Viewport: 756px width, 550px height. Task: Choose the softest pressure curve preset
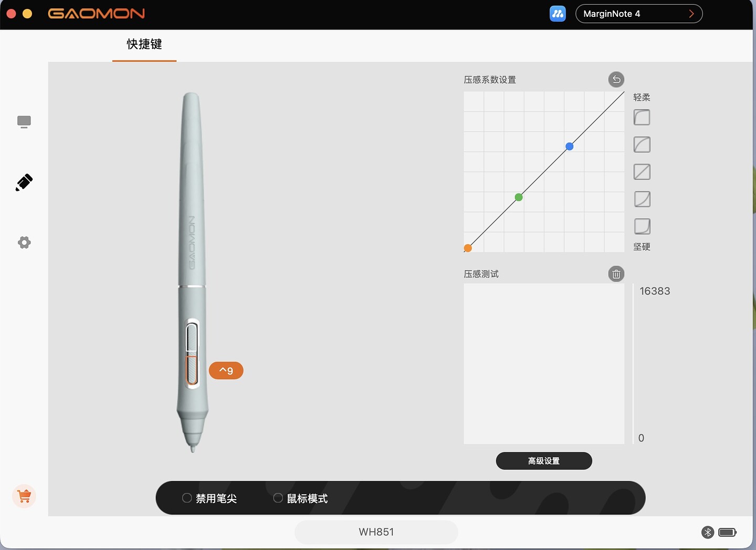642,117
